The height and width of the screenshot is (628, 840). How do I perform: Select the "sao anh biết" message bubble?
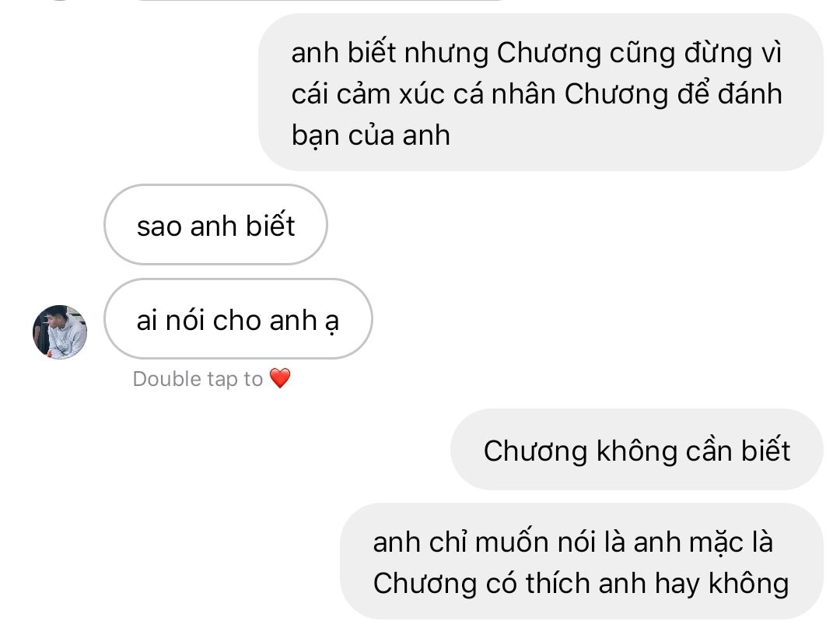click(x=215, y=225)
